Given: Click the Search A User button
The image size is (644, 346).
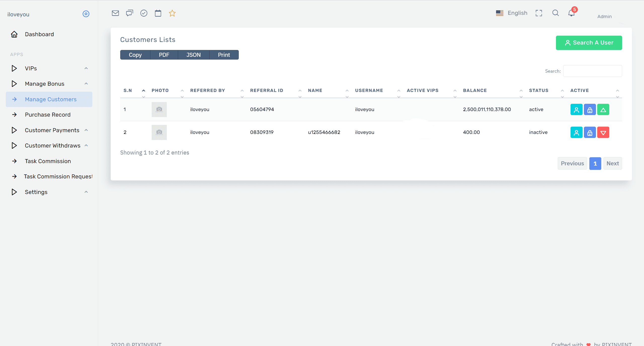Looking at the screenshot, I should point(589,43).
